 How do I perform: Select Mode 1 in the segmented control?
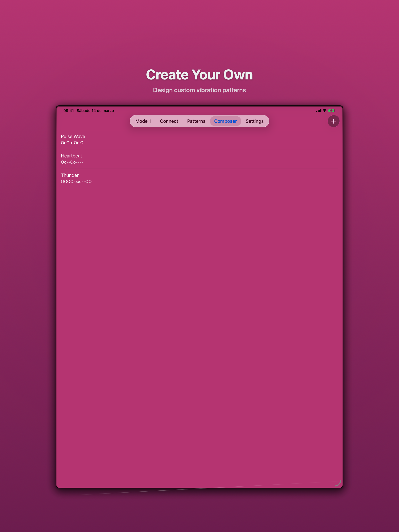[143, 121]
